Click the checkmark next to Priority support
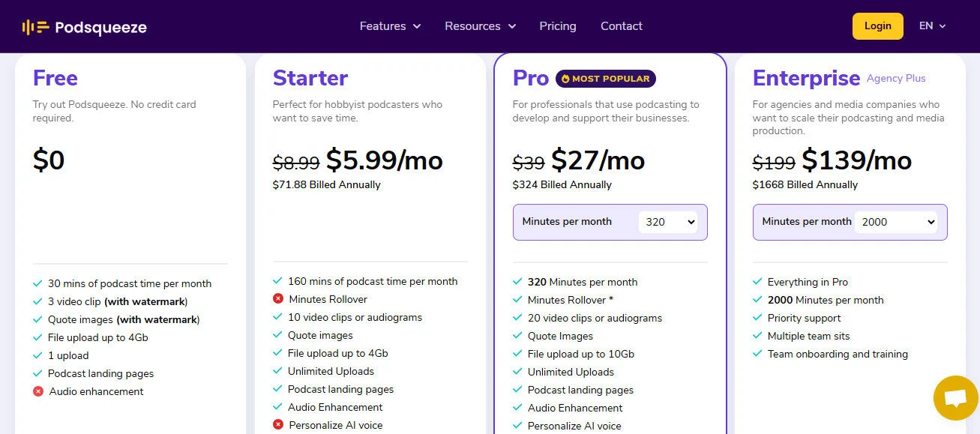Image resolution: width=980 pixels, height=434 pixels. coord(757,318)
